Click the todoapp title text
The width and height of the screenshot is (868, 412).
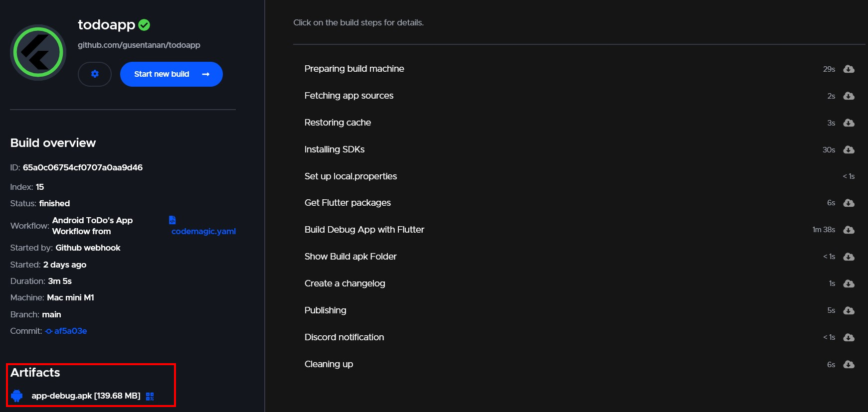click(x=106, y=25)
